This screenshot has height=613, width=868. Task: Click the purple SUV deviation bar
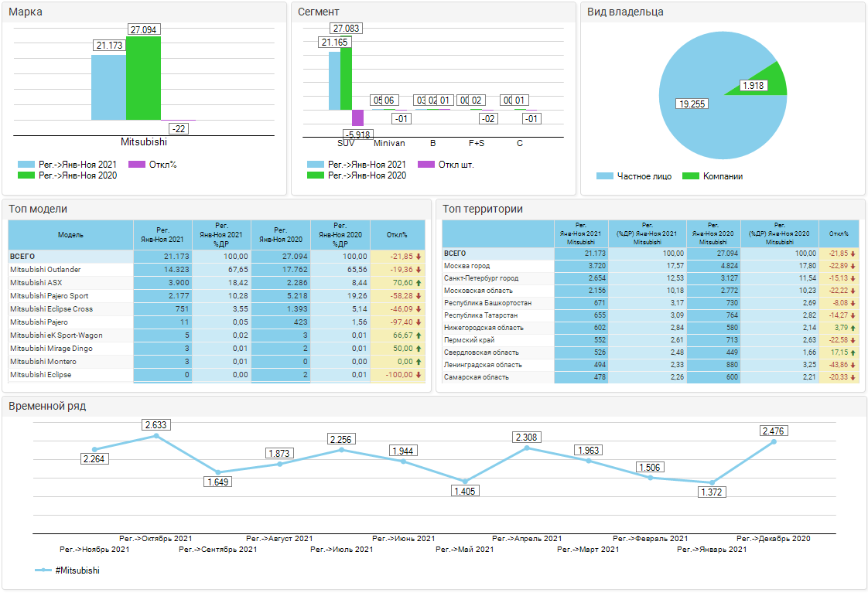(357, 117)
